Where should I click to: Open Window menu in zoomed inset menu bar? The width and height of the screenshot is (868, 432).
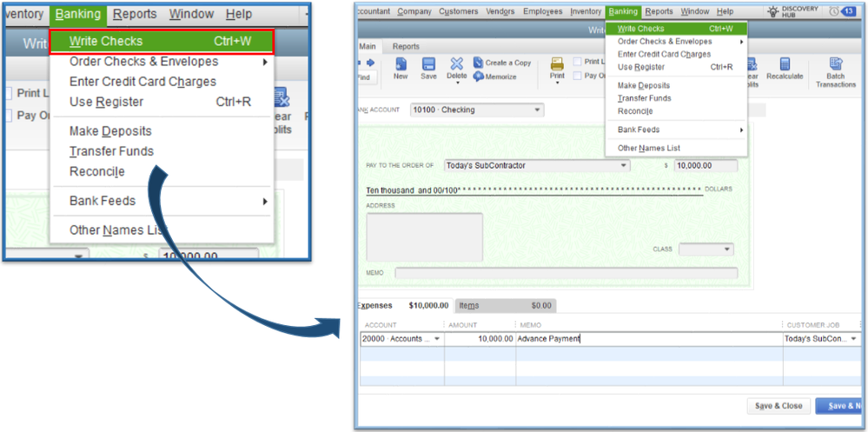[191, 14]
